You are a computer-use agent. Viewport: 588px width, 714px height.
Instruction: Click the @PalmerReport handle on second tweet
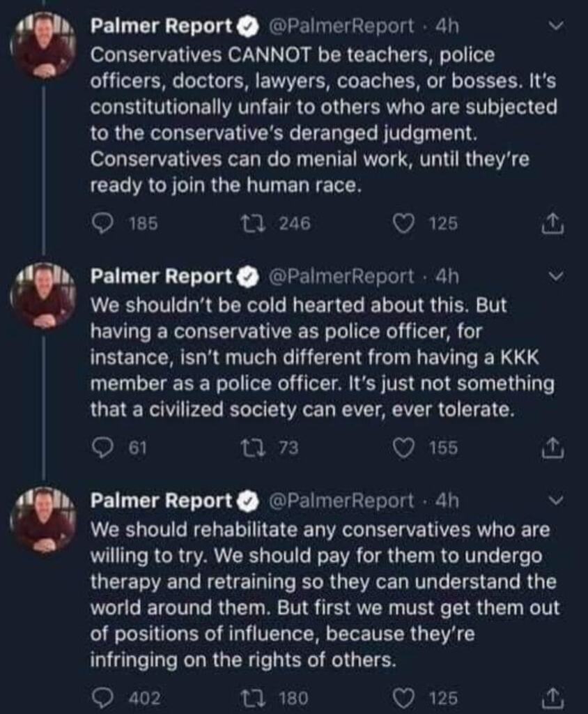point(341,277)
